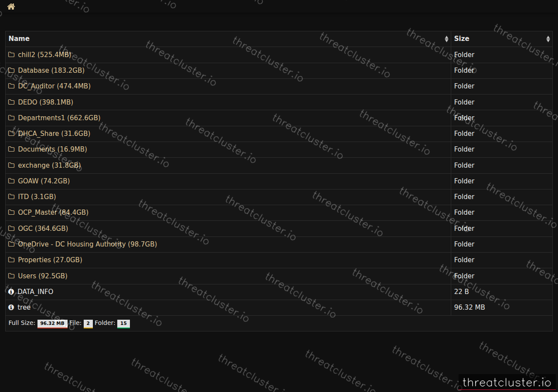This screenshot has width=558, height=392.
Task: Click the Folder size cell for Properties
Action: (501, 260)
